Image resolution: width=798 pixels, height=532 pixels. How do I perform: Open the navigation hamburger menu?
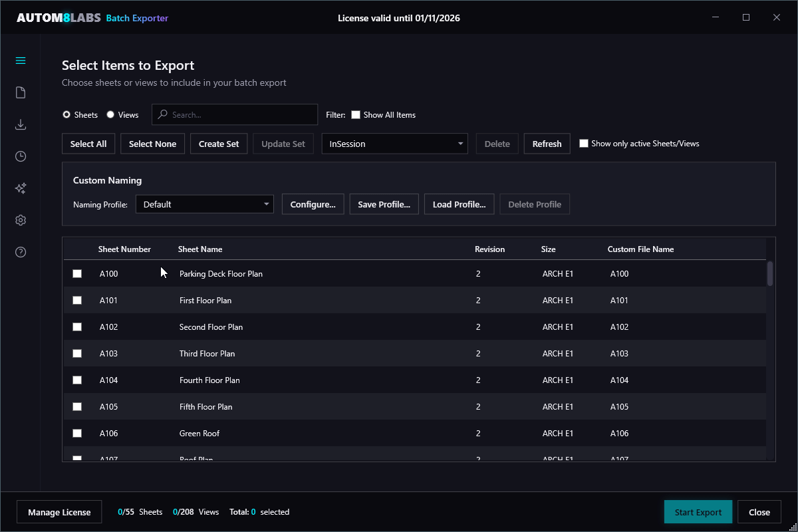coord(20,60)
